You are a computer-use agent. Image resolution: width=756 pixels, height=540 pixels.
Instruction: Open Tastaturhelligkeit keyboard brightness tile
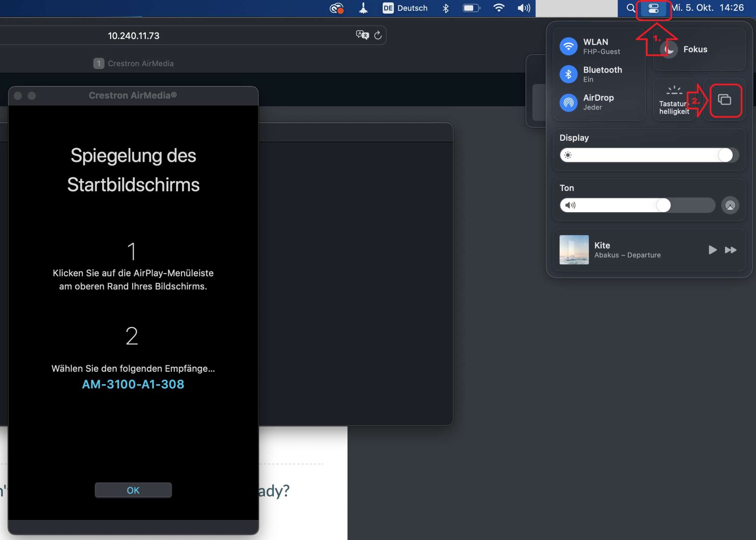(674, 99)
